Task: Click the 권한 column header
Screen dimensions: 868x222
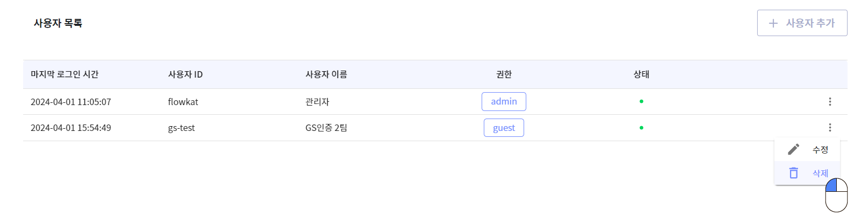Action: point(504,74)
